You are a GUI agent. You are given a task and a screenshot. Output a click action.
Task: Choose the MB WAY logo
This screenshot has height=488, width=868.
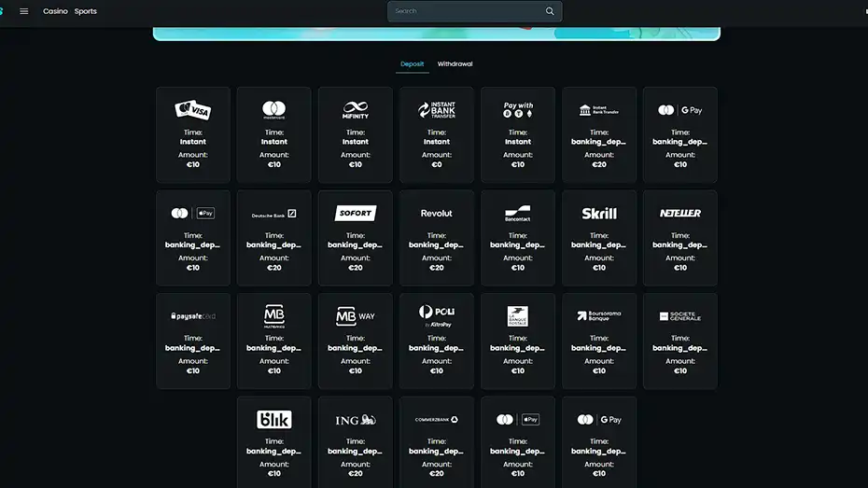click(356, 316)
